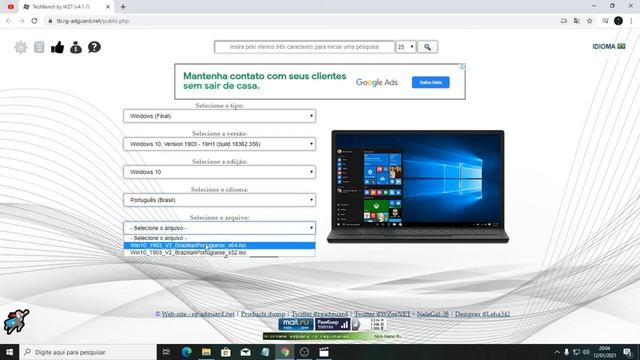Click the thumbs-up icon
The width and height of the screenshot is (640, 360).
(x=58, y=47)
